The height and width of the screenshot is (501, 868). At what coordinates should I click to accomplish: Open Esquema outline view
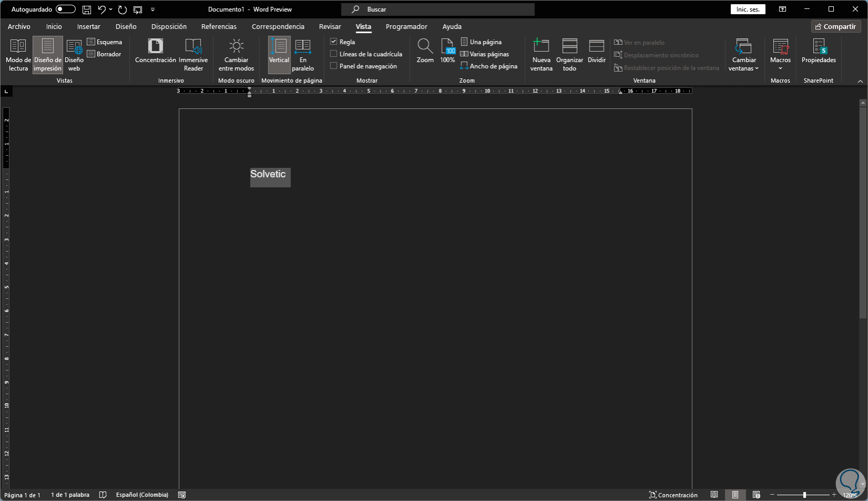tap(105, 42)
